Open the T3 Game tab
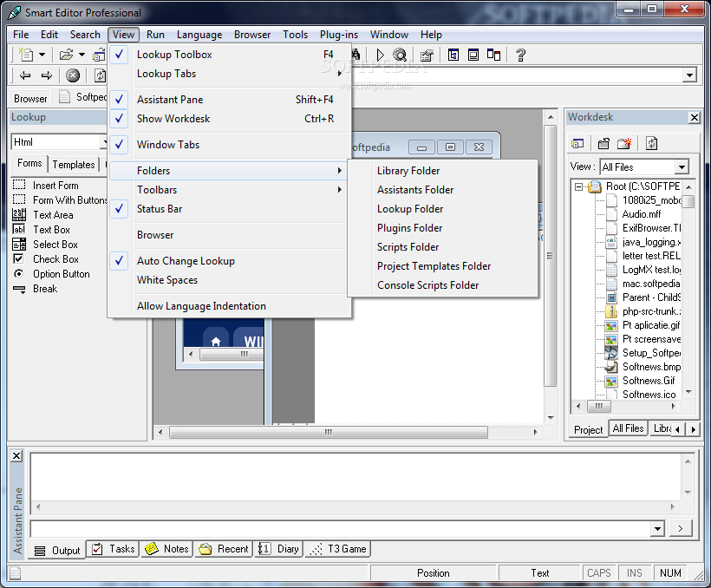The height and width of the screenshot is (588, 711). (338, 549)
